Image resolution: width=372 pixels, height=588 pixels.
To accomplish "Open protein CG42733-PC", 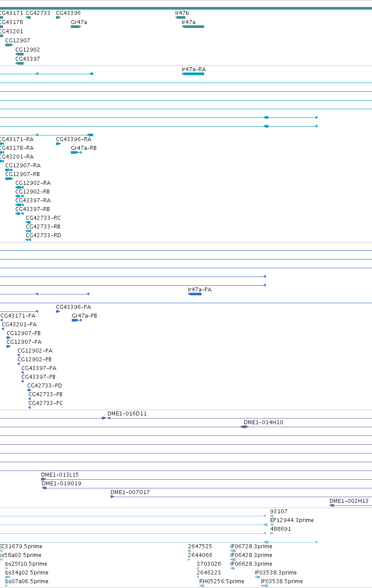I will click(x=45, y=403).
